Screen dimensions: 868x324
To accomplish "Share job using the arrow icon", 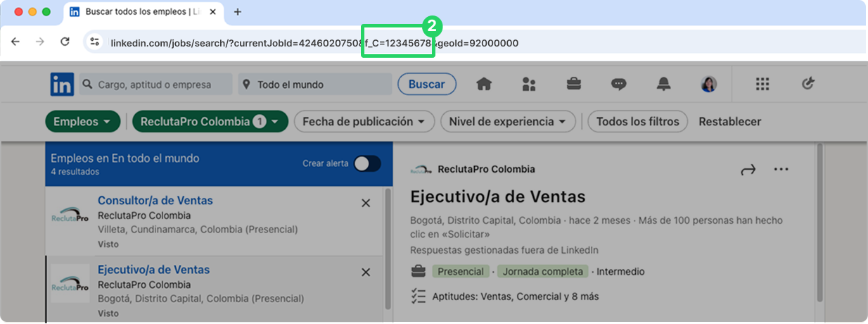I will (x=748, y=169).
